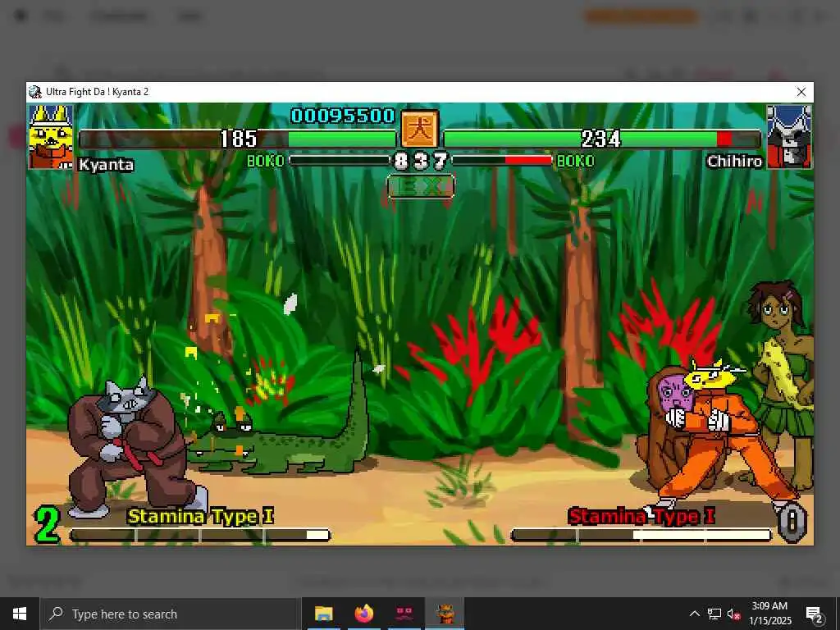This screenshot has width=840, height=630.
Task: Click the score 00095500
Action: pyautogui.click(x=343, y=116)
